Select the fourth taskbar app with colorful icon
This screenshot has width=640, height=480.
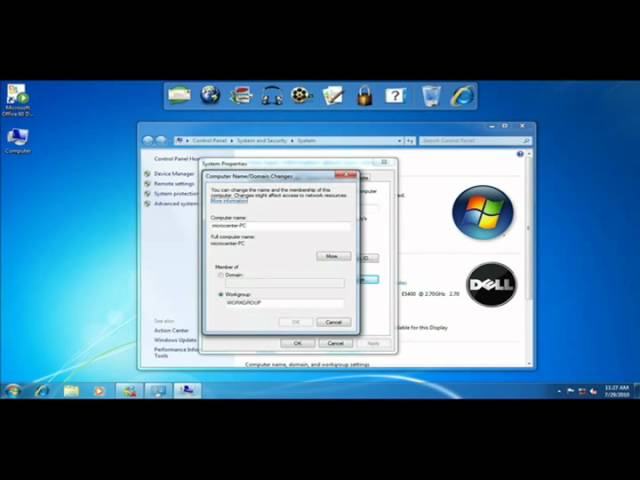pos(130,391)
